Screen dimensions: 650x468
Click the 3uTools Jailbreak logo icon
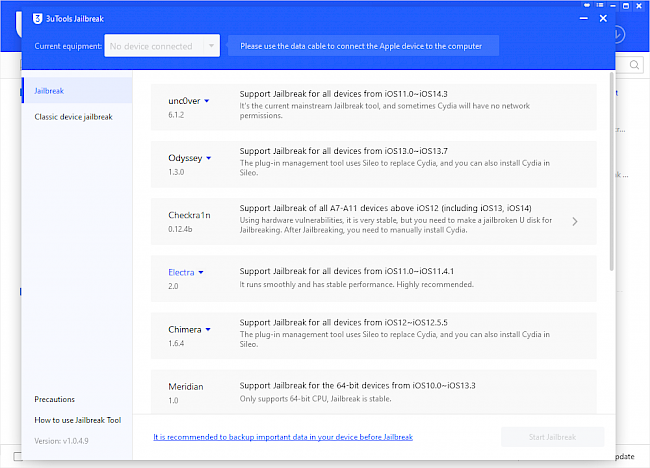tap(38, 18)
